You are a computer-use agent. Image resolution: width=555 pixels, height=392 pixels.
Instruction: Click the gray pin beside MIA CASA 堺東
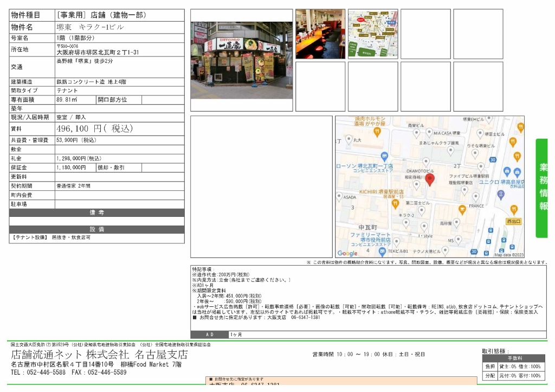click(x=429, y=133)
